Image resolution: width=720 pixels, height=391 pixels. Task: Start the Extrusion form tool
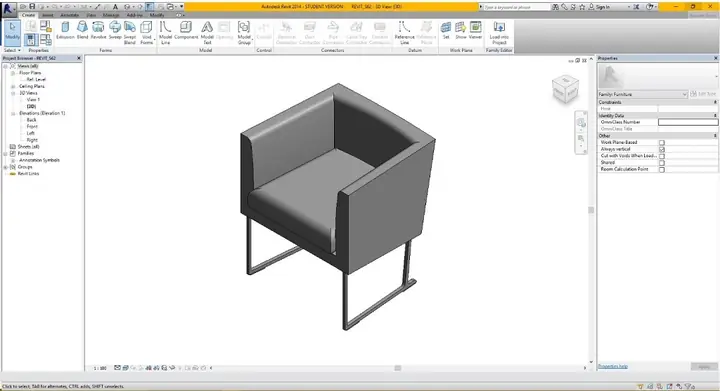click(65, 30)
